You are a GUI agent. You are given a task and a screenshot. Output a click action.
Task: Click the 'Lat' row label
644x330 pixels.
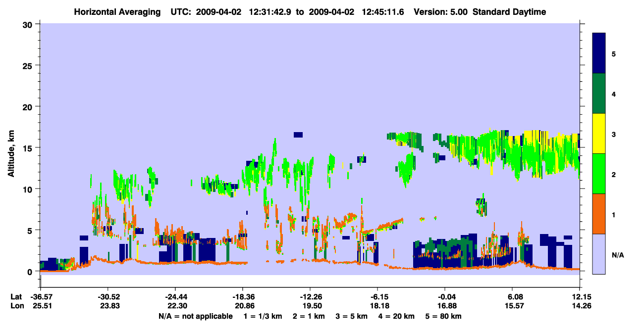pos(16,297)
